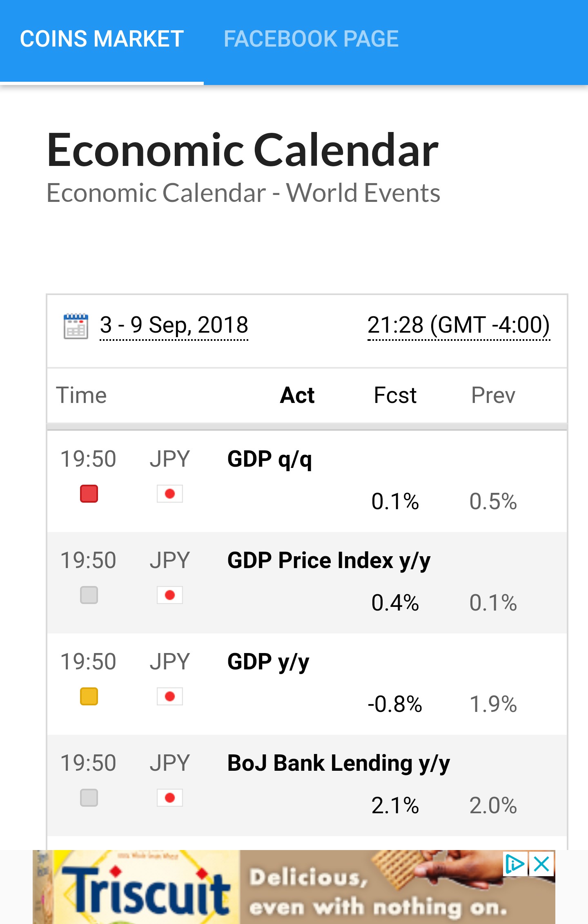Viewport: 588px width, 924px height.
Task: Open the BoJ Bank Lending y/y event
Action: 339,763
